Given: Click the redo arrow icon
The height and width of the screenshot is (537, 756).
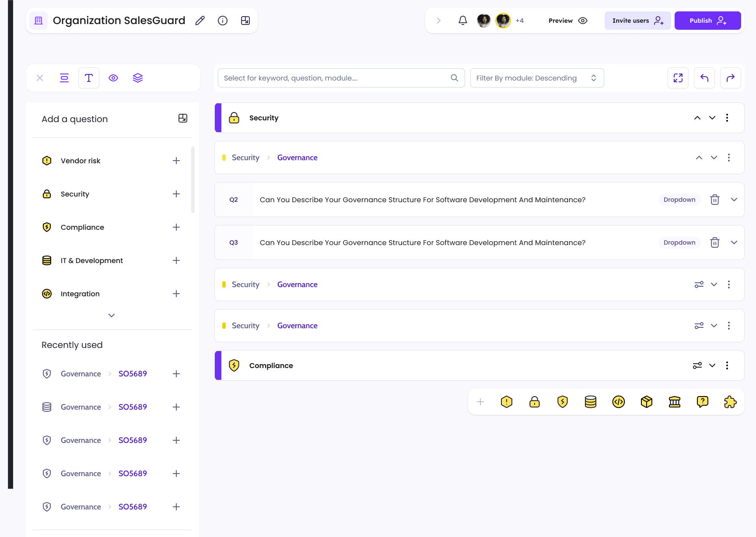Looking at the screenshot, I should (x=730, y=78).
